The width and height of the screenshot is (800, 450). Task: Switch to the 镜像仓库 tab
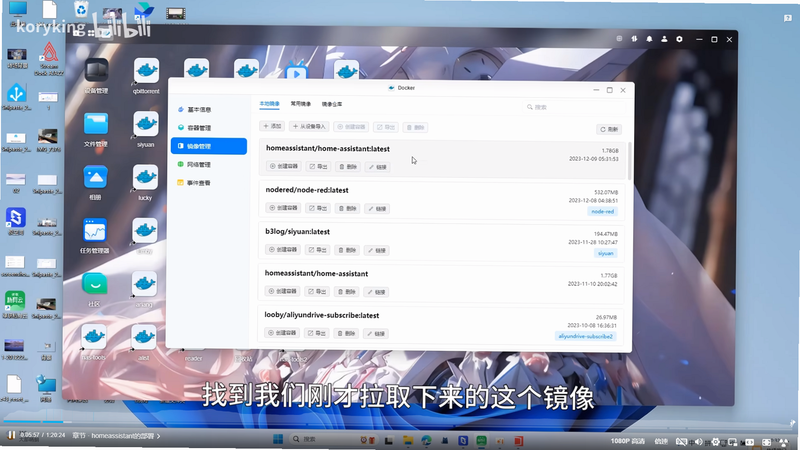point(332,104)
